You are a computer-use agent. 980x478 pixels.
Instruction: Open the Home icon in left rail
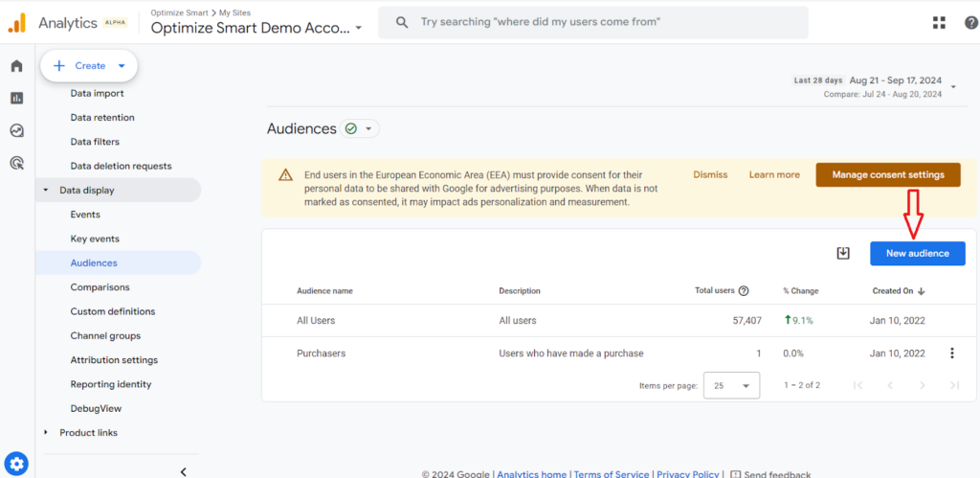pos(17,66)
